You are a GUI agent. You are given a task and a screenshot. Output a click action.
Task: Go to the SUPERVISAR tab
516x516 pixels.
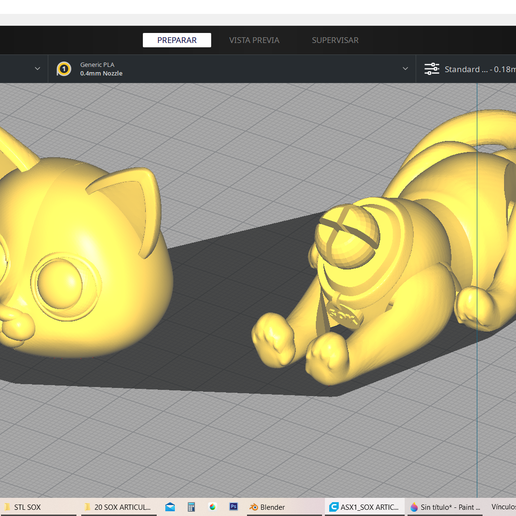[x=335, y=40]
